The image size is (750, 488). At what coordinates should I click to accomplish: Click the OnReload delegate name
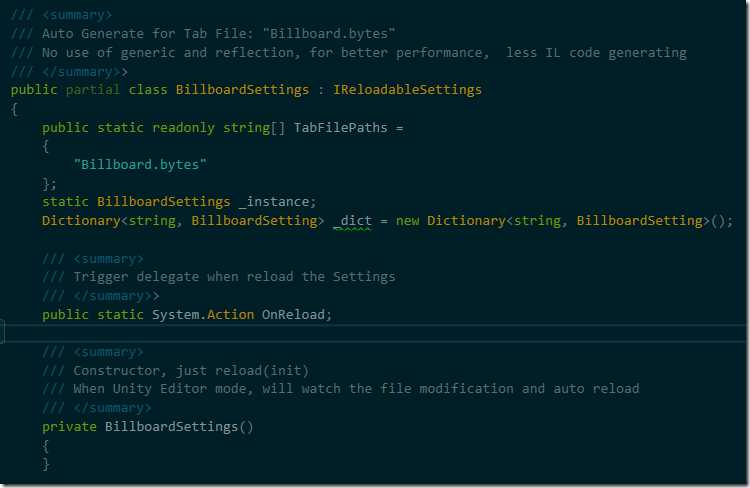point(295,314)
